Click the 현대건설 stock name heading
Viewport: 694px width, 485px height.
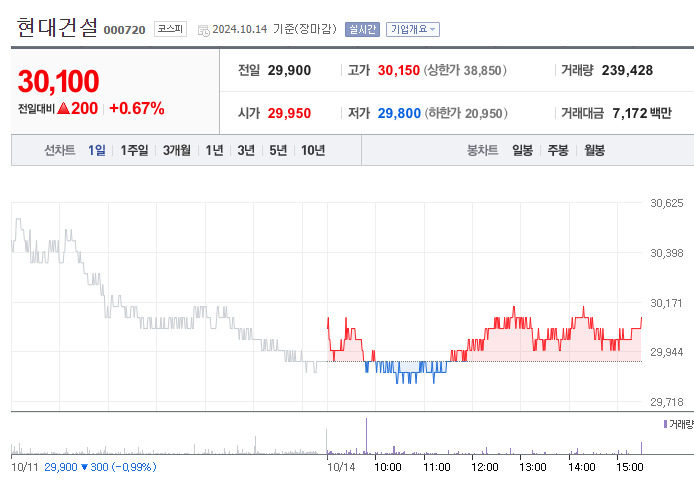[x=57, y=27]
